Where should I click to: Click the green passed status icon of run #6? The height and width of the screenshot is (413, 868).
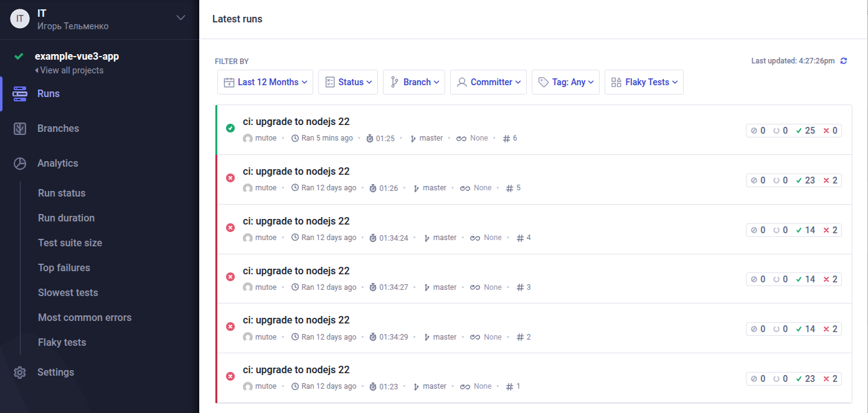230,128
